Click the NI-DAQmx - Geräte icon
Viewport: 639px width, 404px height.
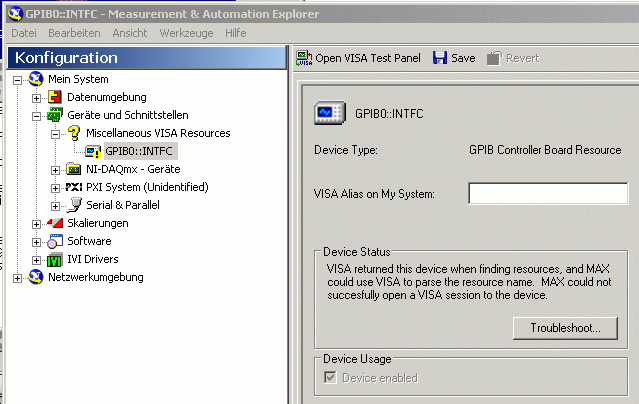74,169
